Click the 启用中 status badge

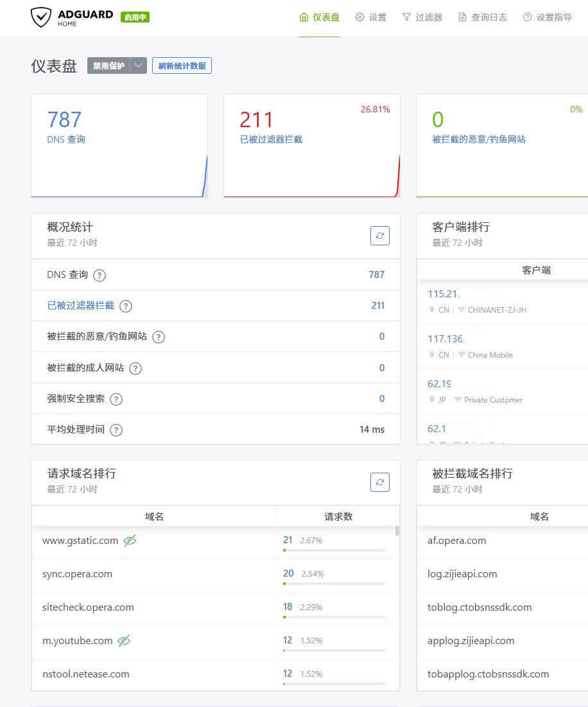(x=135, y=17)
